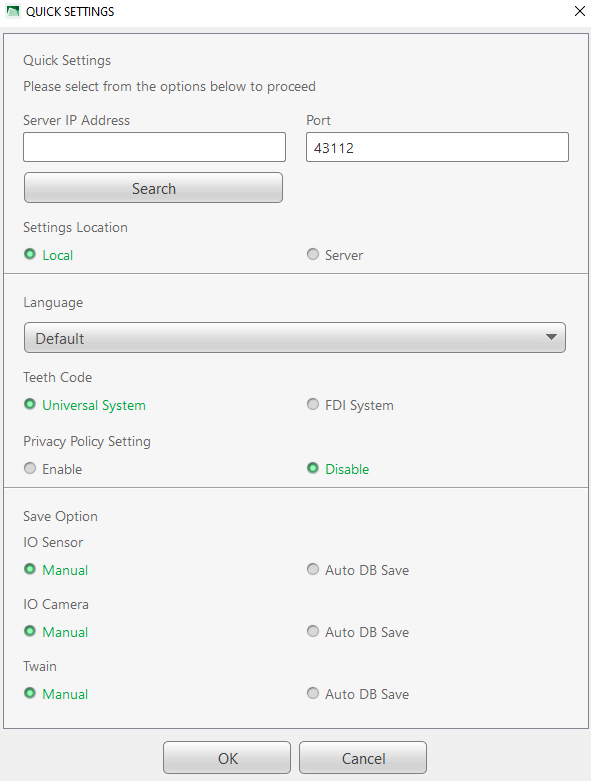Image resolution: width=591 pixels, height=781 pixels.
Task: Set IO Sensor to Auto DB Save
Action: pyautogui.click(x=358, y=569)
